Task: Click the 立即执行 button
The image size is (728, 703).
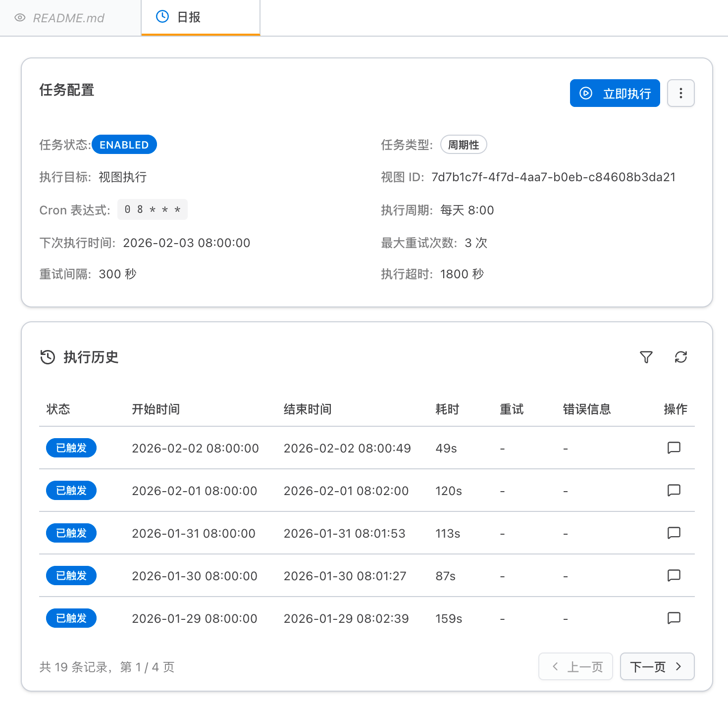Action: pyautogui.click(x=615, y=93)
